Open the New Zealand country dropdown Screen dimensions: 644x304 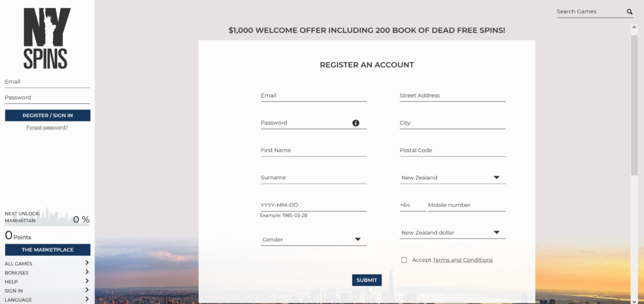(453, 178)
